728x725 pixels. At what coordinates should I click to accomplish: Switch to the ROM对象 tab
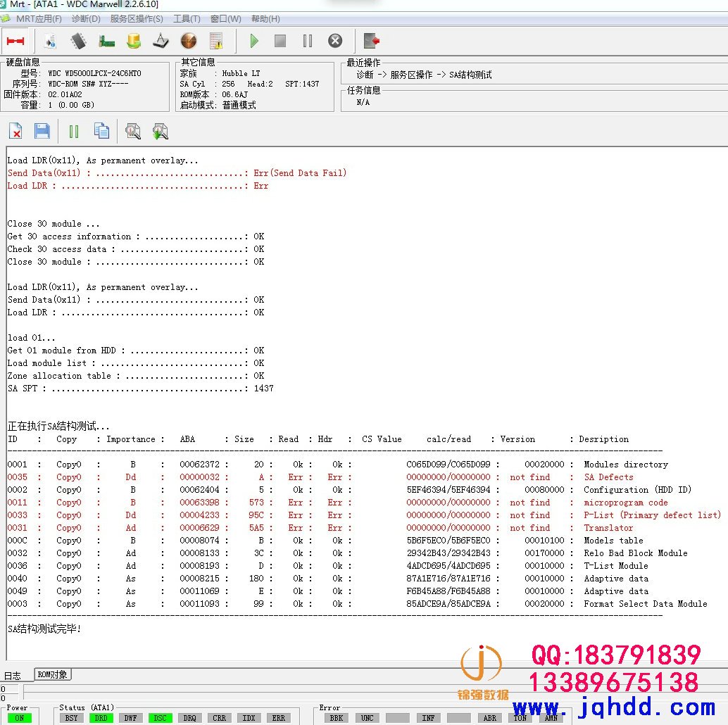point(53,674)
